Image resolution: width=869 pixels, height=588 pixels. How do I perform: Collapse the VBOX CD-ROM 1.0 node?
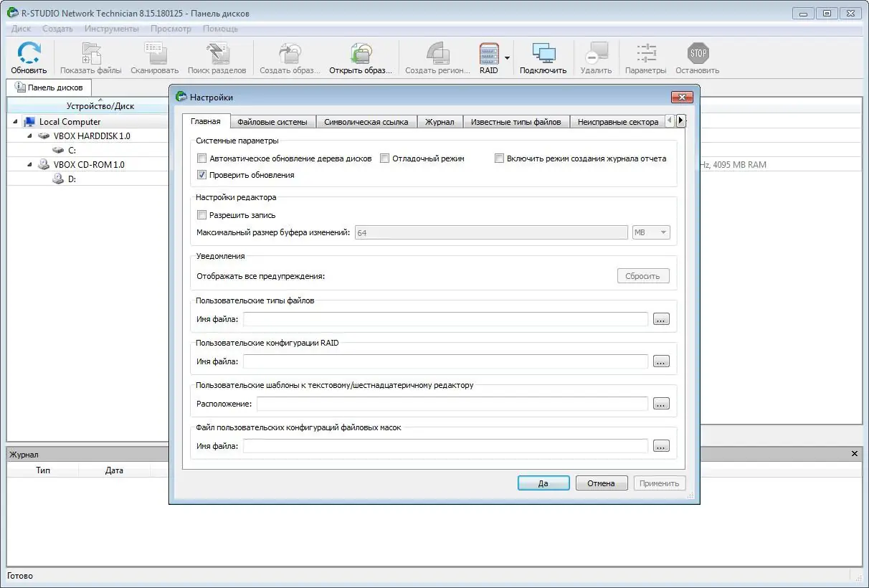click(29, 164)
